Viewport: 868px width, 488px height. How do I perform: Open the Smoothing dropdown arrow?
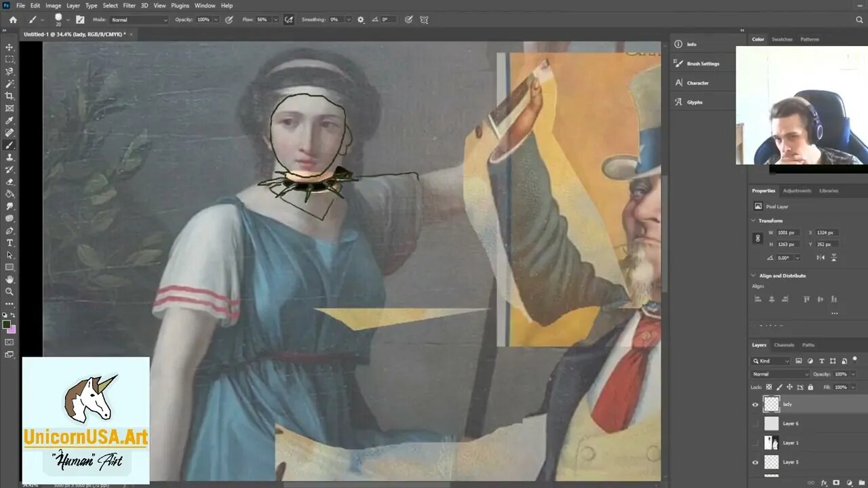(349, 20)
